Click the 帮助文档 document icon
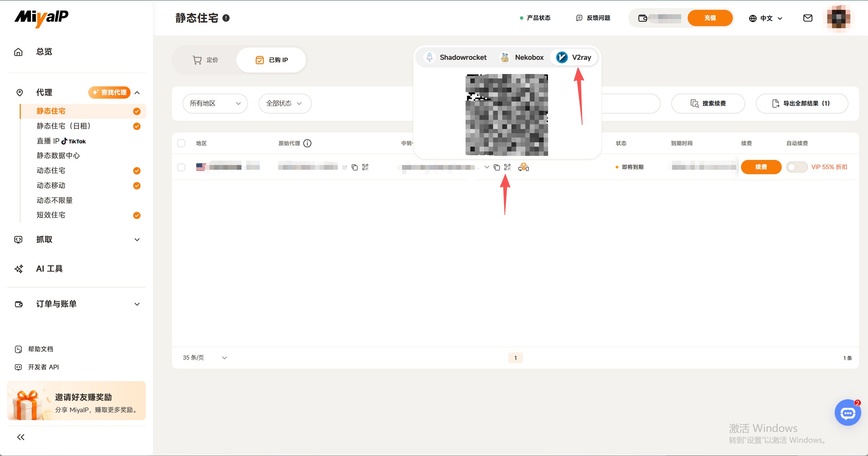The height and width of the screenshot is (456, 868). [18, 349]
